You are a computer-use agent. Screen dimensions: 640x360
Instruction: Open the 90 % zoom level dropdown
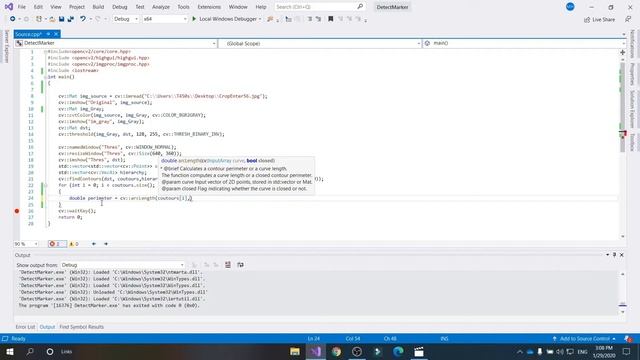pyautogui.click(x=26, y=244)
